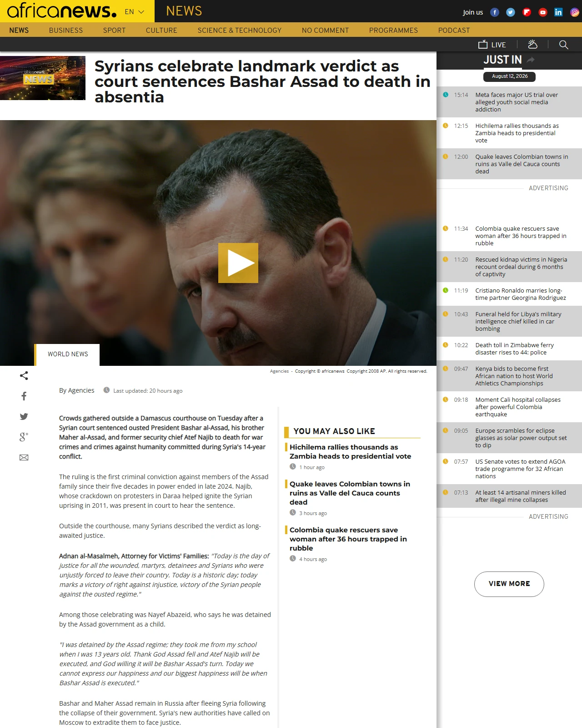Open SCIENCE & TECHNOLOGY menu item

240,30
